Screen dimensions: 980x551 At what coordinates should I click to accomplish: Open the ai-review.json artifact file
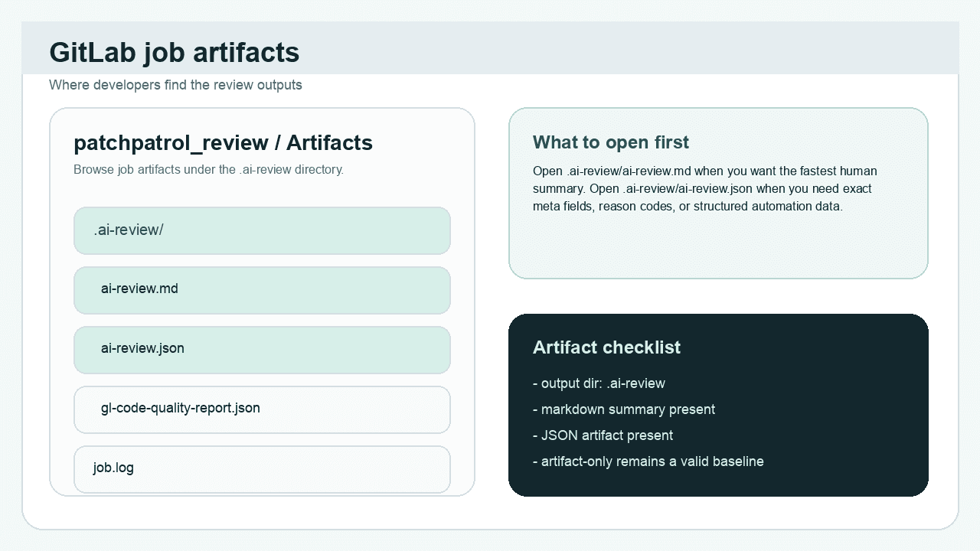[262, 350]
